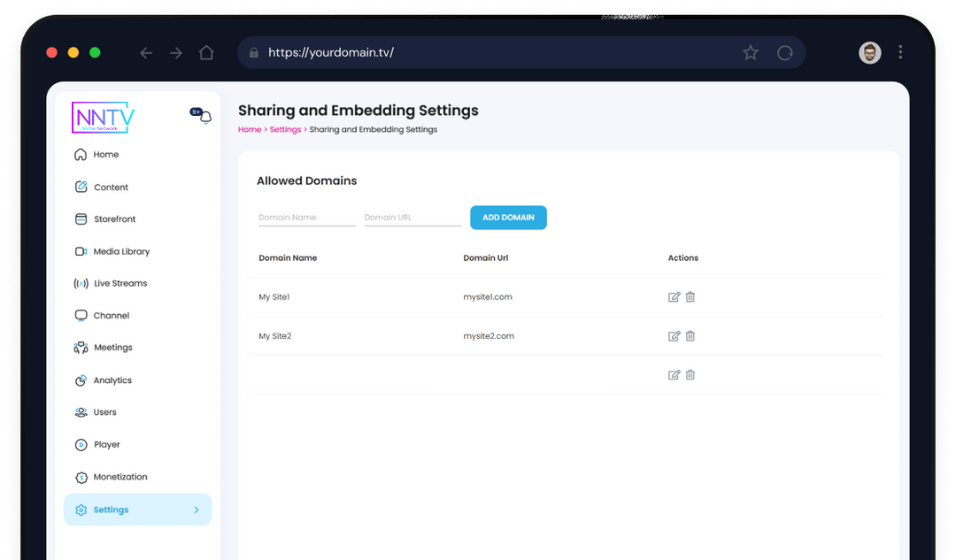The height and width of the screenshot is (560, 956).
Task: Edit the My Site1 domain entry
Action: (x=674, y=297)
